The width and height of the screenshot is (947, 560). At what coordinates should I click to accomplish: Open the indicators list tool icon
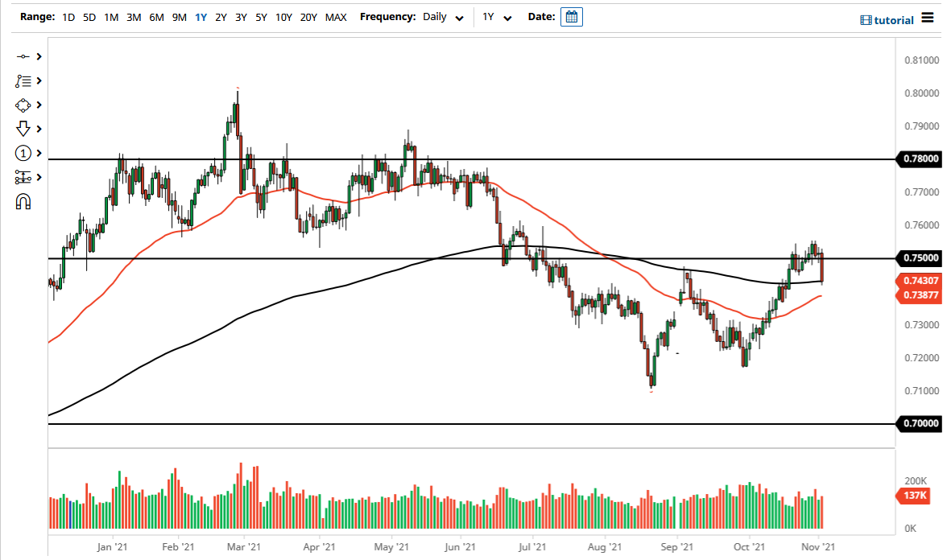pos(23,80)
